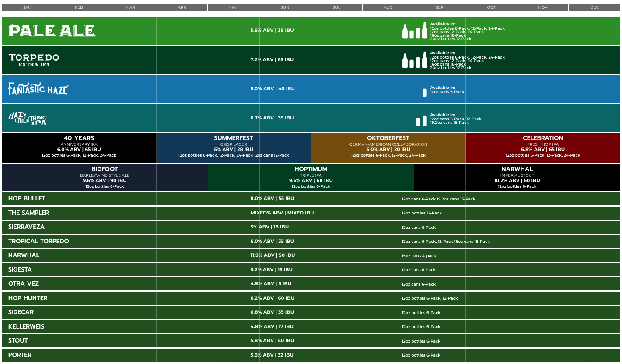
Task: Click the '16oz cans 4-pack' packaging text
Action: pos(419,256)
